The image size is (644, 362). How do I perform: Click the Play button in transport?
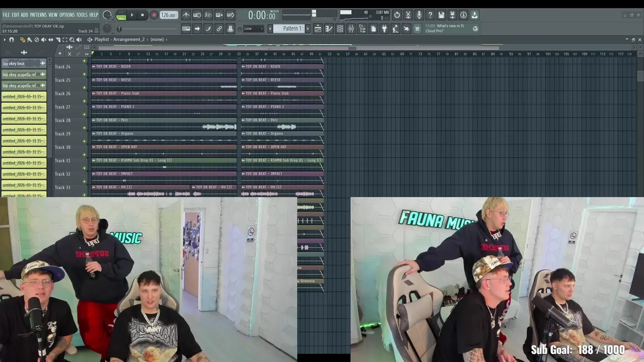click(x=132, y=15)
